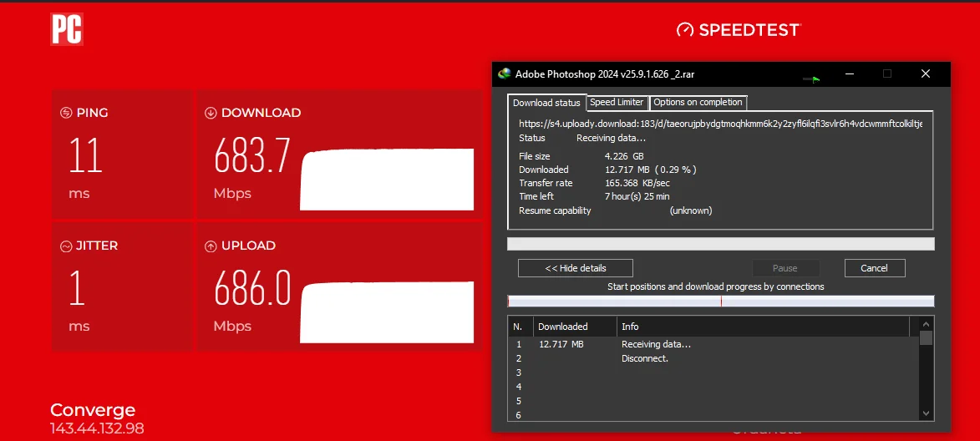The width and height of the screenshot is (980, 441).
Task: Click the greyed Pause button
Action: tap(785, 268)
